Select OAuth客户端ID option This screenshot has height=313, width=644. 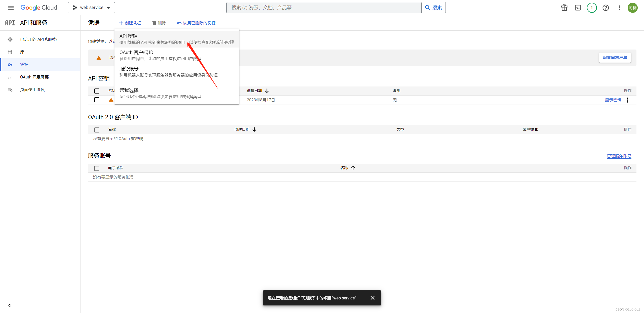[x=136, y=53]
